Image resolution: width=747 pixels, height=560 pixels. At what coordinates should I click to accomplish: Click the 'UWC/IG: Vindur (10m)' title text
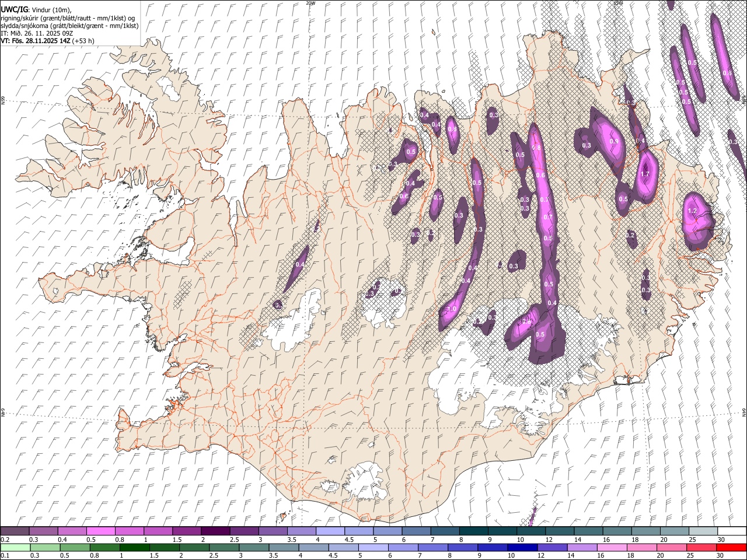[36, 10]
